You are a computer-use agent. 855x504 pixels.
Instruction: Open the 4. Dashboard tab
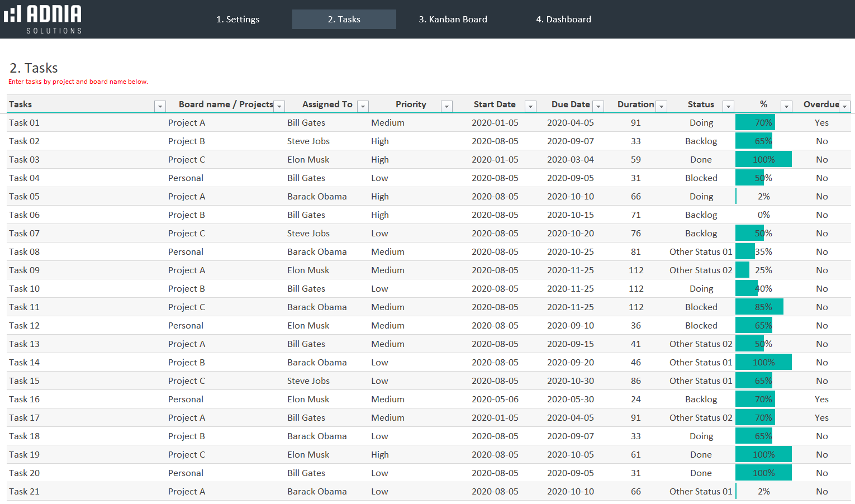point(563,19)
